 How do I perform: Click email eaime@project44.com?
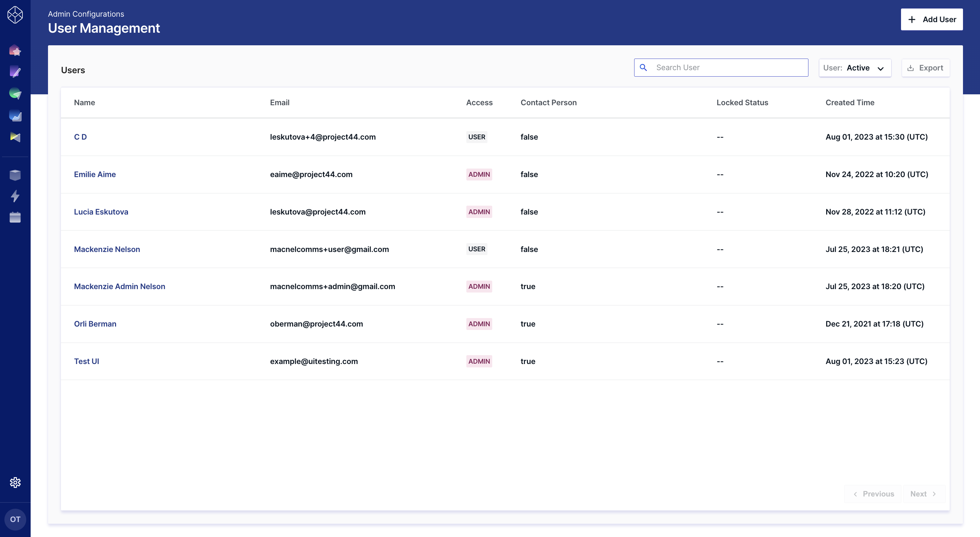(x=311, y=174)
